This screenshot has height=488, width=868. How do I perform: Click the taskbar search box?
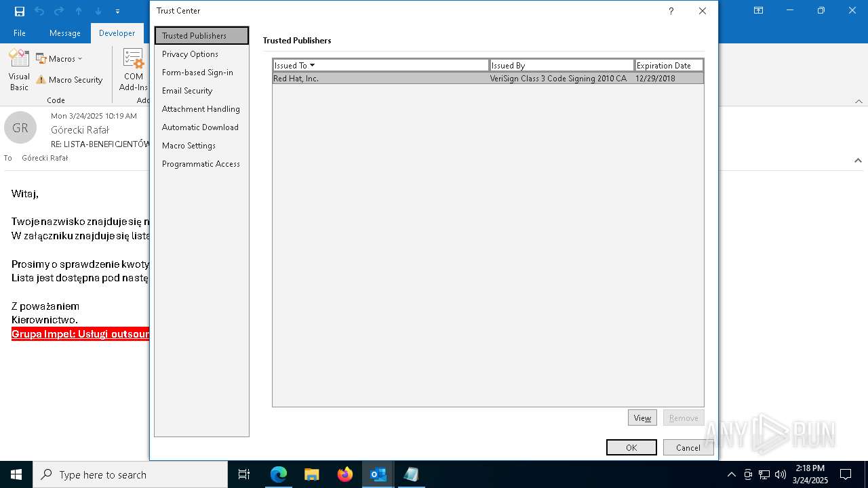(130, 474)
